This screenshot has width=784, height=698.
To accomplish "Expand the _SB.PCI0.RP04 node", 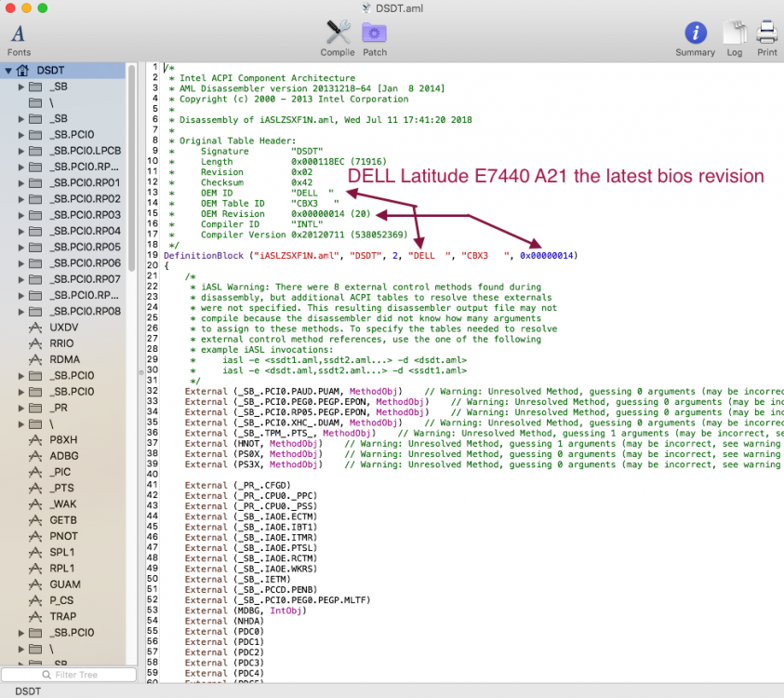I will (21, 231).
